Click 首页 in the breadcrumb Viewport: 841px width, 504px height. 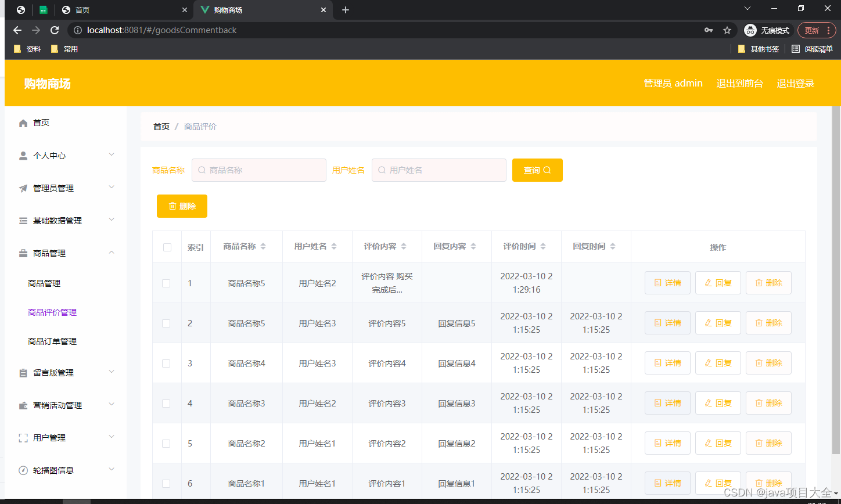point(161,127)
